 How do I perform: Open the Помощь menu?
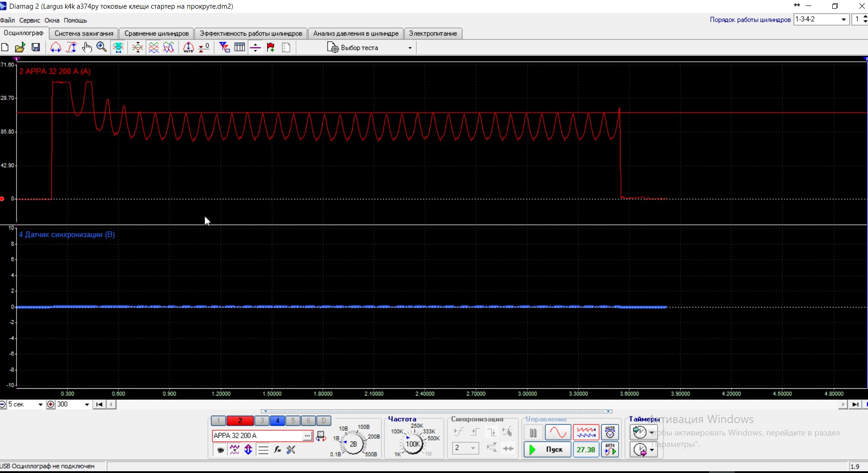click(x=75, y=20)
